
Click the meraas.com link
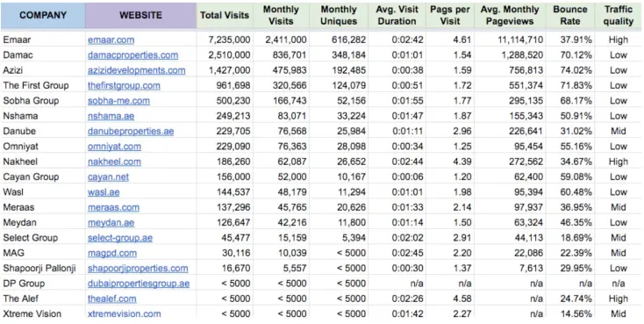pyautogui.click(x=113, y=207)
